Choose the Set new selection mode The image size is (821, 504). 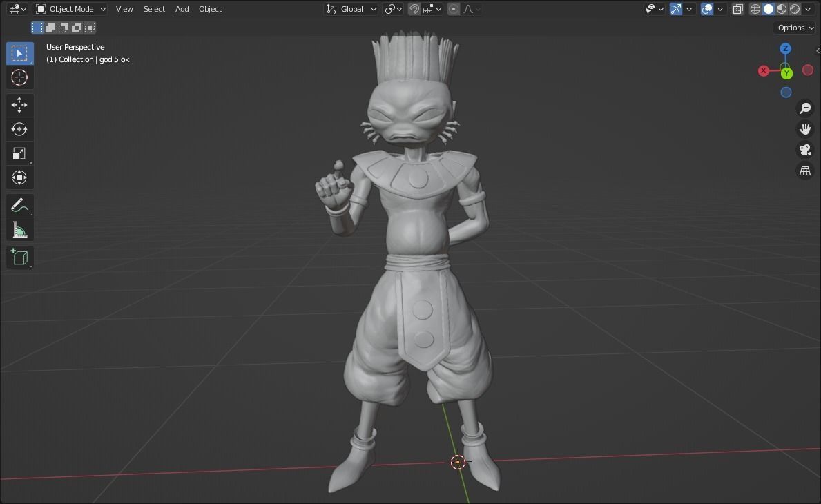[37, 27]
